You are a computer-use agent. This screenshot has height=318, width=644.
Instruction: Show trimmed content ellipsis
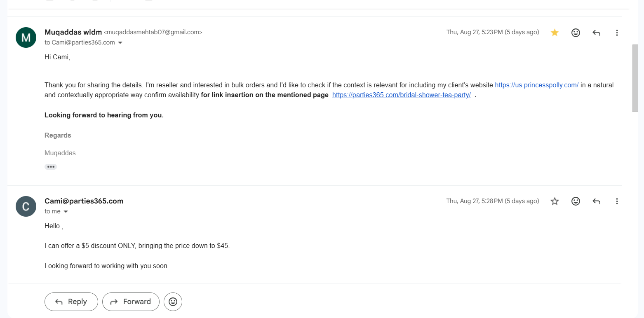(x=51, y=167)
